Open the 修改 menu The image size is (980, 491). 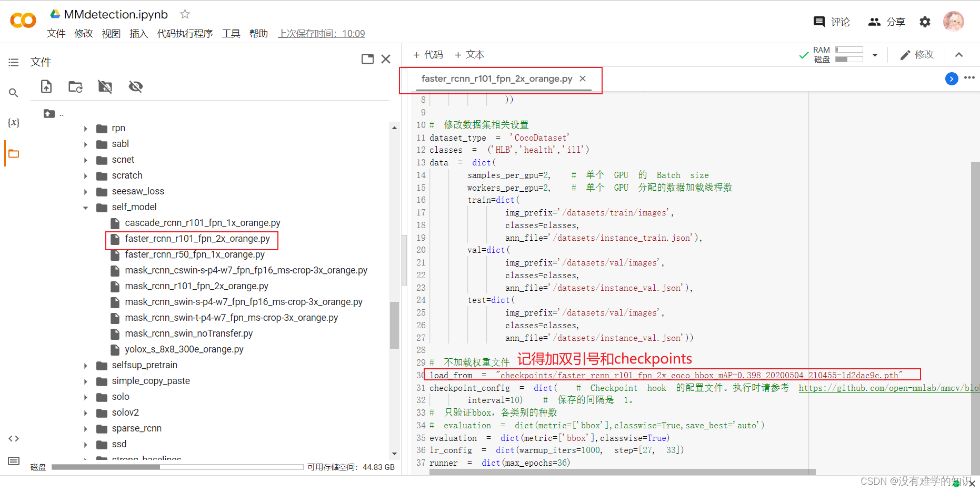coord(84,34)
